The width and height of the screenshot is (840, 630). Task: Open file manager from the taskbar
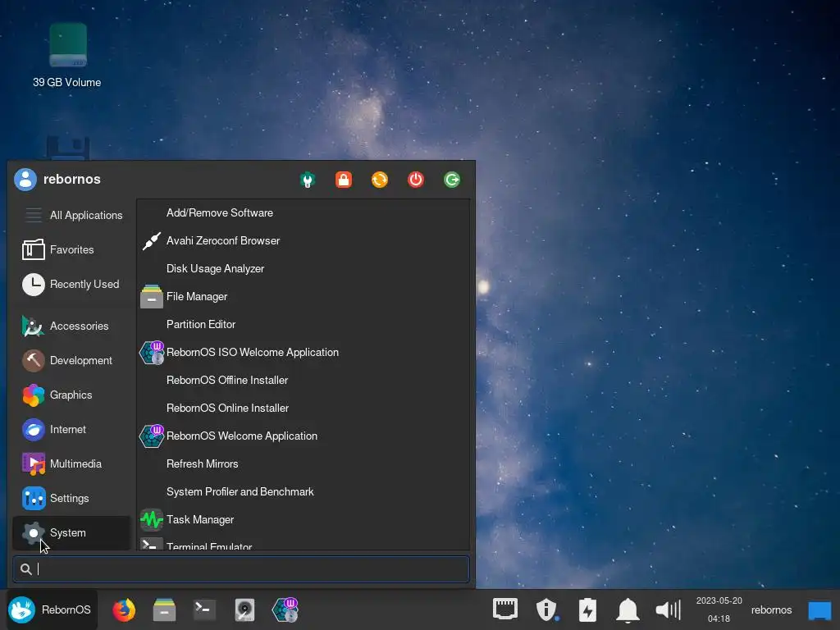(164, 609)
